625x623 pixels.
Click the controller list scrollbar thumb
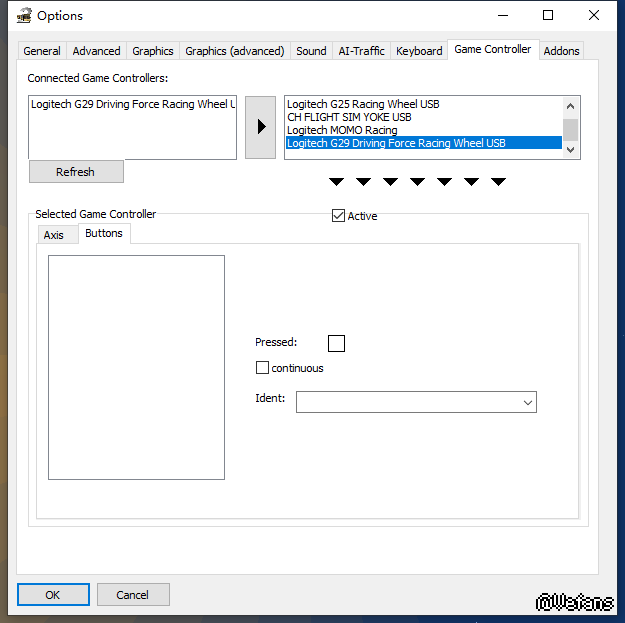pos(570,130)
